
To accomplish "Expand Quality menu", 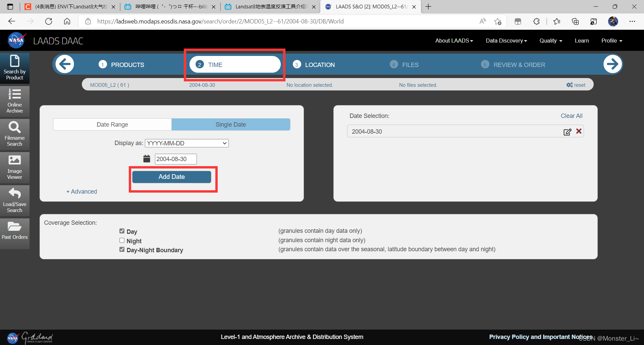I will click(x=551, y=41).
